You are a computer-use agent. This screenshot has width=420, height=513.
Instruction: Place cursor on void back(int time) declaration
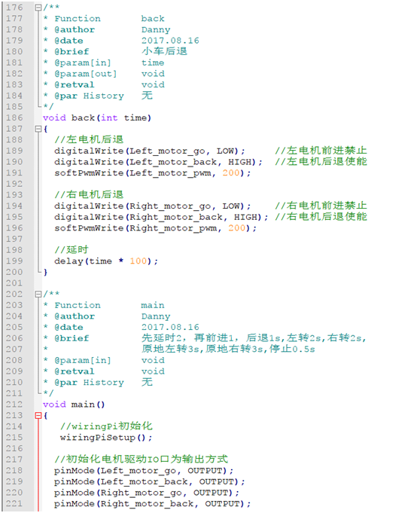click(x=97, y=118)
